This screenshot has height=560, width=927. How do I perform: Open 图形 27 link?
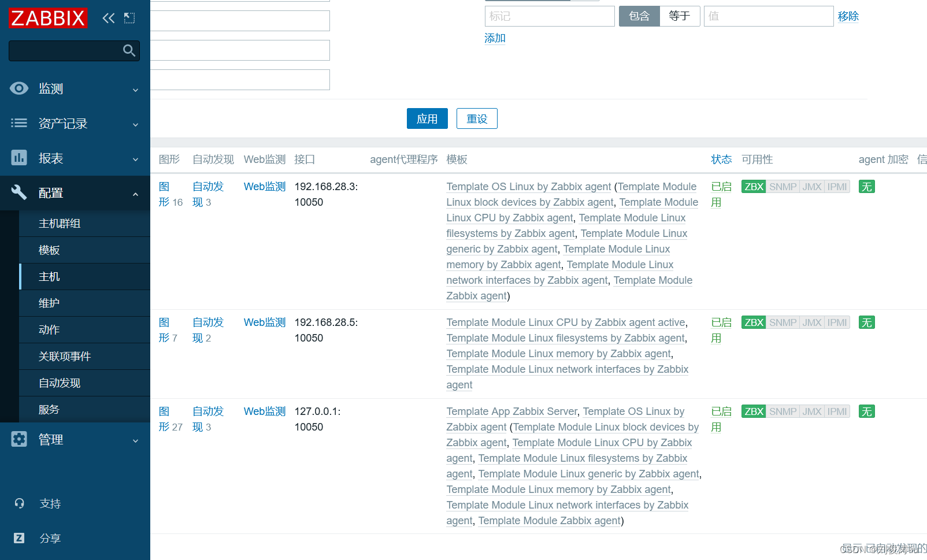[170, 419]
